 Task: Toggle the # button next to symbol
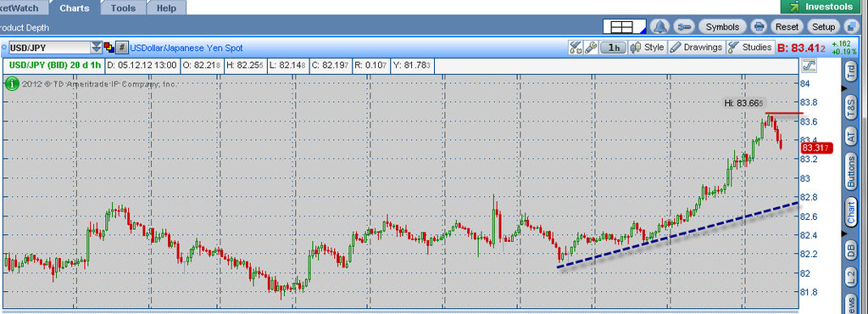122,48
